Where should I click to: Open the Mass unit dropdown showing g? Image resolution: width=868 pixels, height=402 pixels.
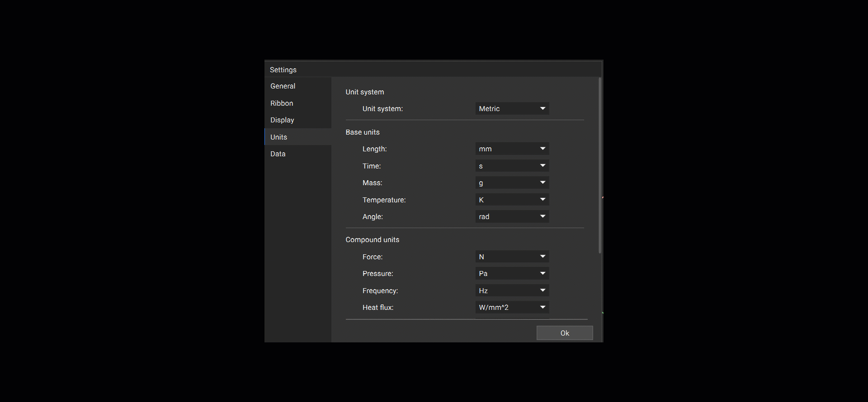(x=512, y=182)
